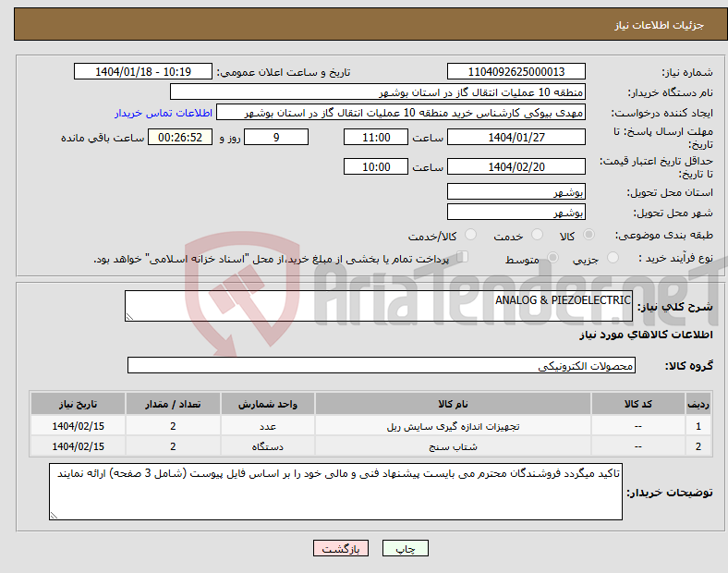The height and width of the screenshot is (573, 728).
Task: Click the delivery city field بوشهر
Action: [516, 213]
